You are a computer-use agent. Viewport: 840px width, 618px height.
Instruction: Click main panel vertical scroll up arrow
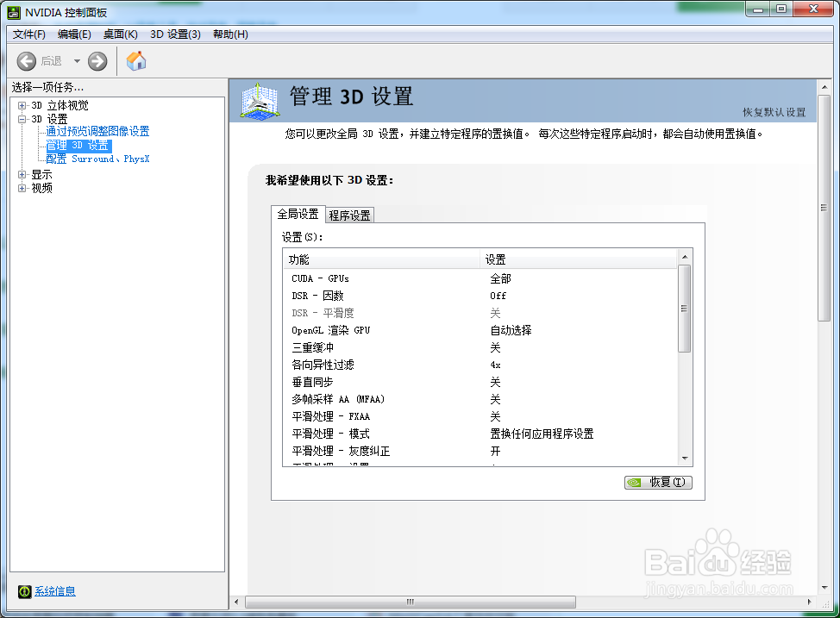tap(824, 87)
